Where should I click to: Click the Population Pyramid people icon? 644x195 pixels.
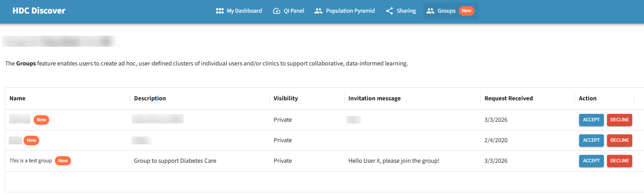tap(319, 11)
